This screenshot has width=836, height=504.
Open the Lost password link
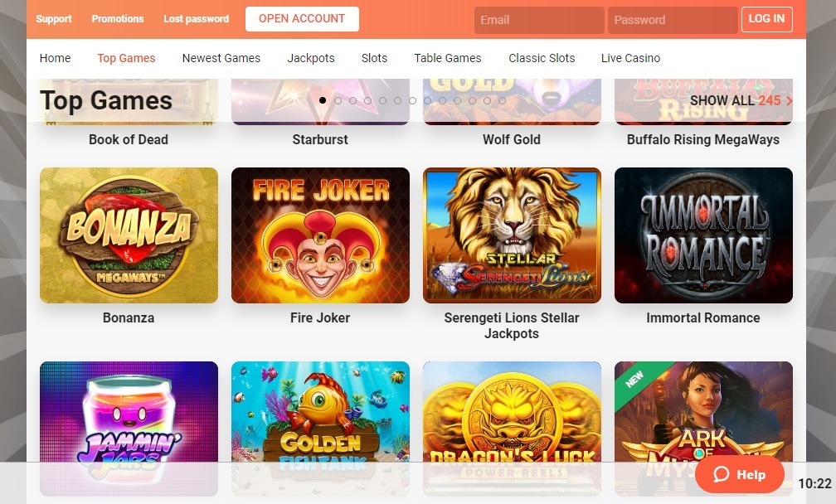pos(197,18)
